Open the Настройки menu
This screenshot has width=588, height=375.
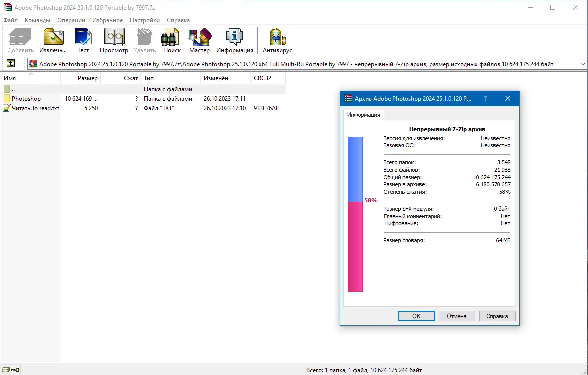click(144, 20)
